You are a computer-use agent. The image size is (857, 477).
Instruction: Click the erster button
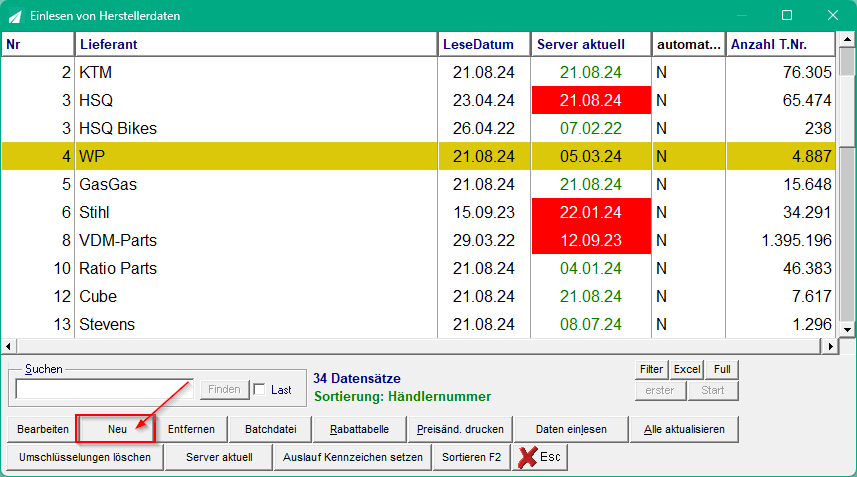(660, 391)
